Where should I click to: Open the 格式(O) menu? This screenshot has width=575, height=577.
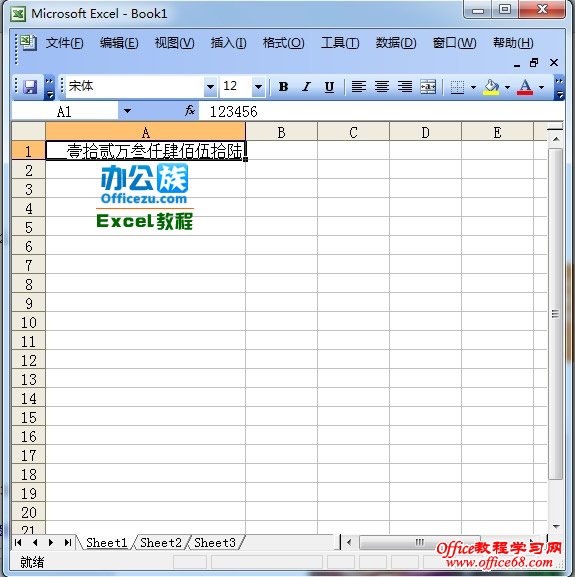click(x=283, y=43)
